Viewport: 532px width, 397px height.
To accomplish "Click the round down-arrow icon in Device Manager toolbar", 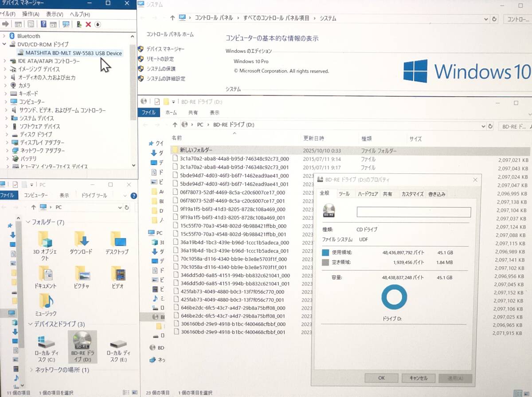I will pos(98,24).
